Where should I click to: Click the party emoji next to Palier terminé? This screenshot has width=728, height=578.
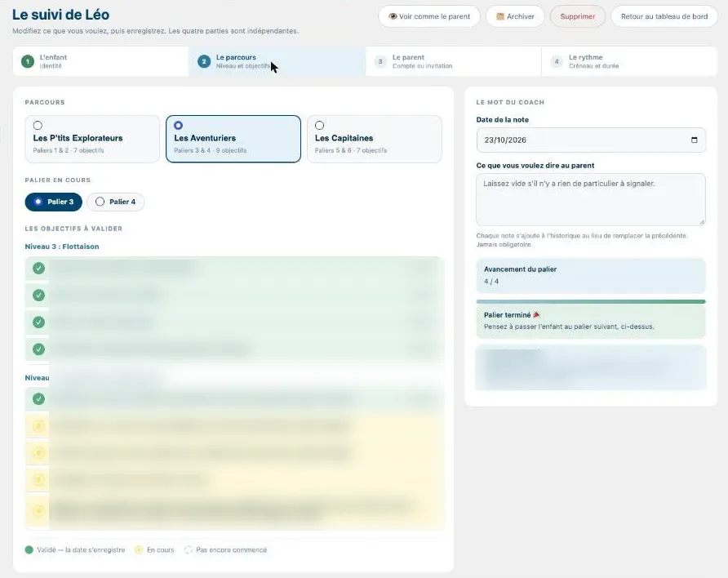pyautogui.click(x=536, y=315)
